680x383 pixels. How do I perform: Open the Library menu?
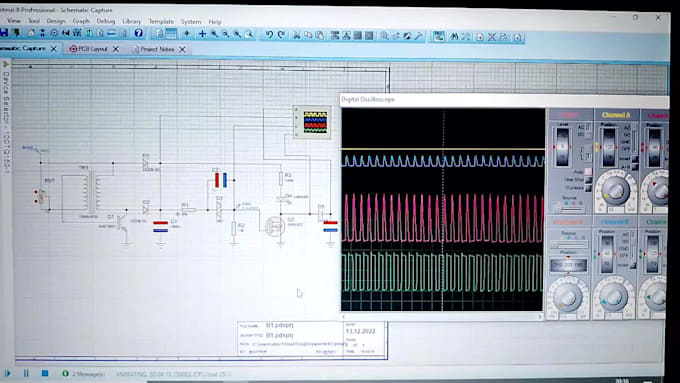(131, 21)
